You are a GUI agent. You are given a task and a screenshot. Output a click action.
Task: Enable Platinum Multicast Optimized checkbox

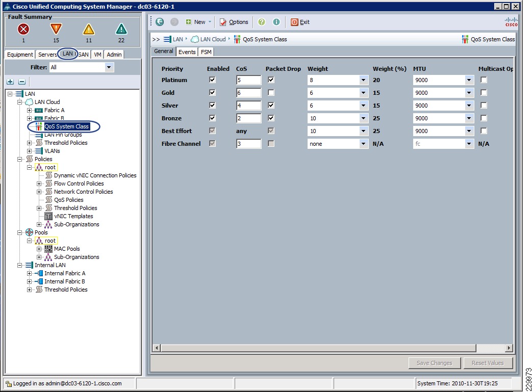coord(484,80)
